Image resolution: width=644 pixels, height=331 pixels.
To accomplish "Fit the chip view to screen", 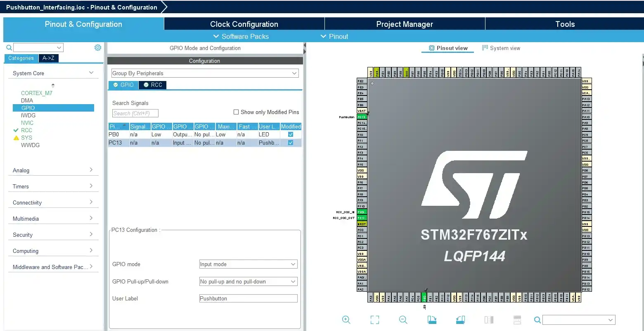I will point(375,319).
